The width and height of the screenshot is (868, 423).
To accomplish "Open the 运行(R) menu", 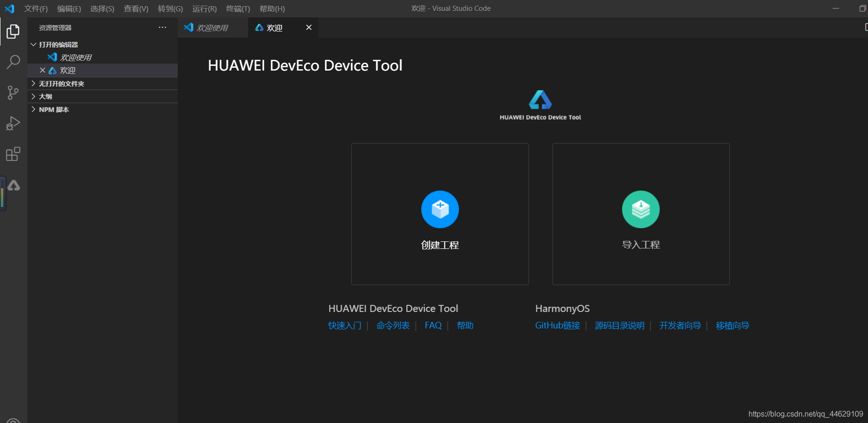I will click(205, 8).
